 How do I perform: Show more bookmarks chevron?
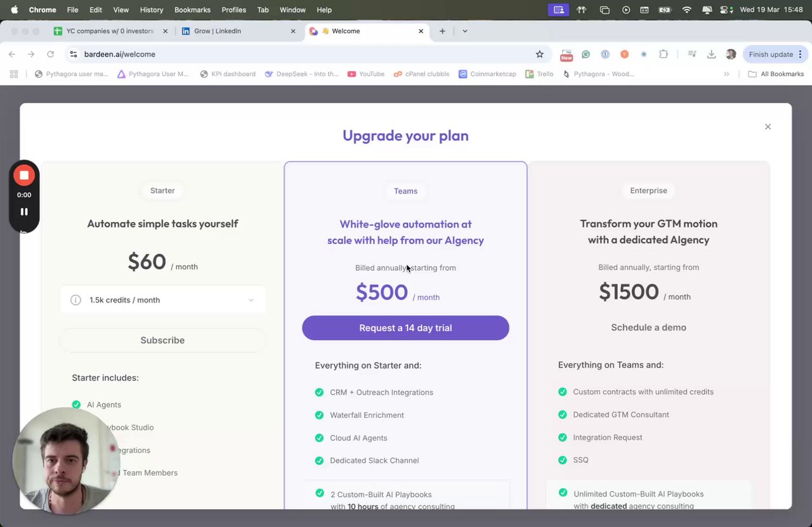coord(726,74)
